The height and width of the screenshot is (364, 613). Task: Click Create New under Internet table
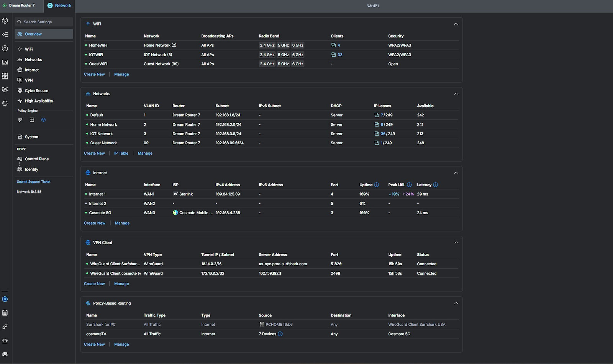(95, 223)
